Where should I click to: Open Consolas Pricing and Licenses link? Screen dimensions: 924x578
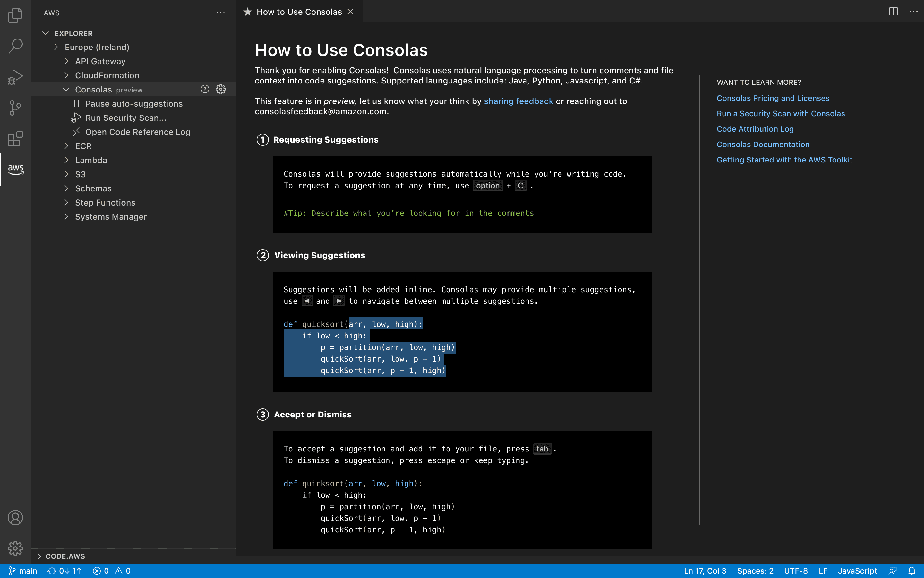pyautogui.click(x=773, y=98)
